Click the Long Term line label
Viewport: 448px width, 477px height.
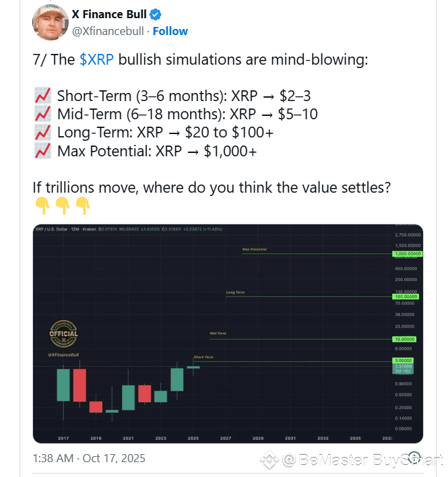click(236, 293)
